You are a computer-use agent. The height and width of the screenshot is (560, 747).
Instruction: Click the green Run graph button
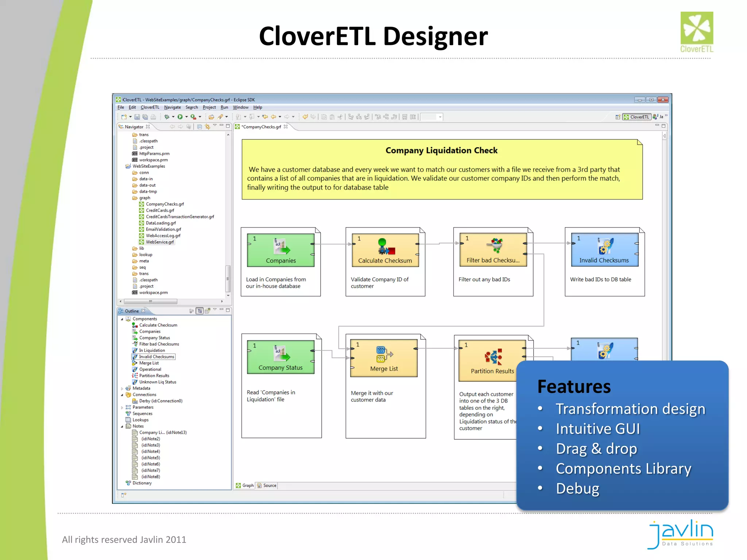[x=180, y=117]
